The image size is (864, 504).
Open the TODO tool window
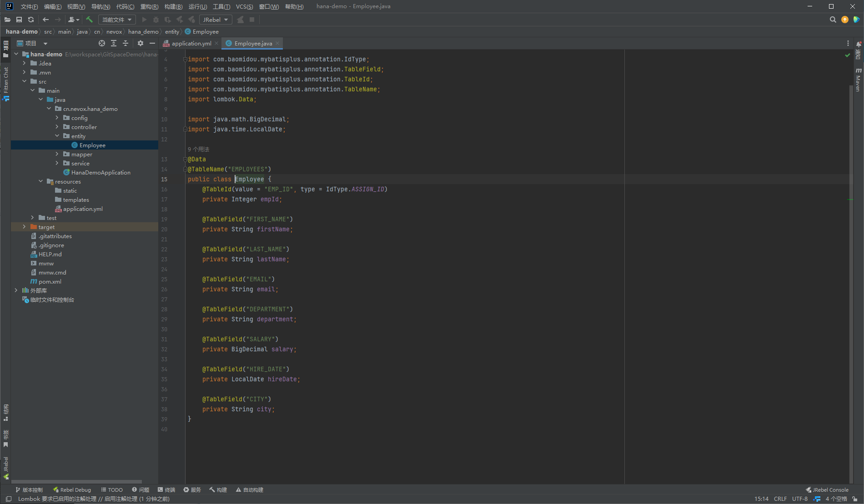112,490
